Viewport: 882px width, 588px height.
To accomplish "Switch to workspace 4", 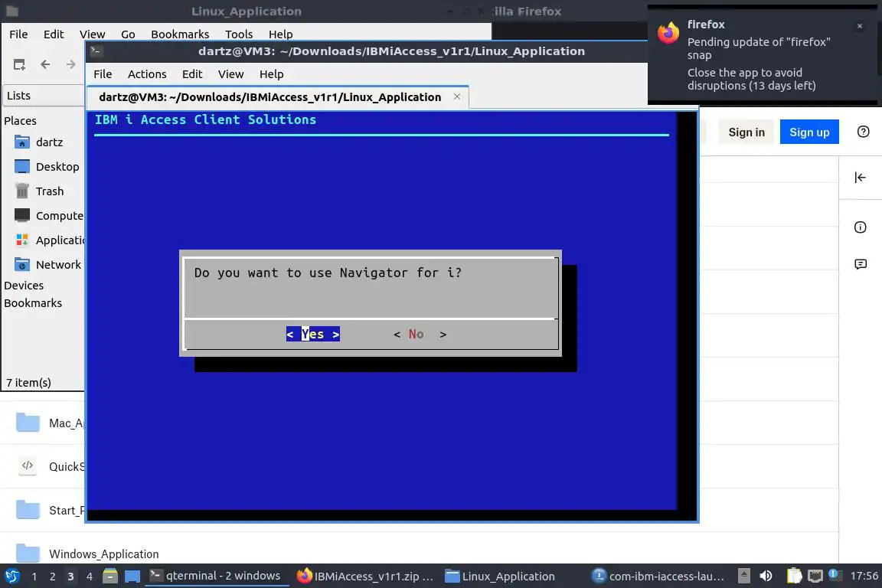I will [x=90, y=577].
